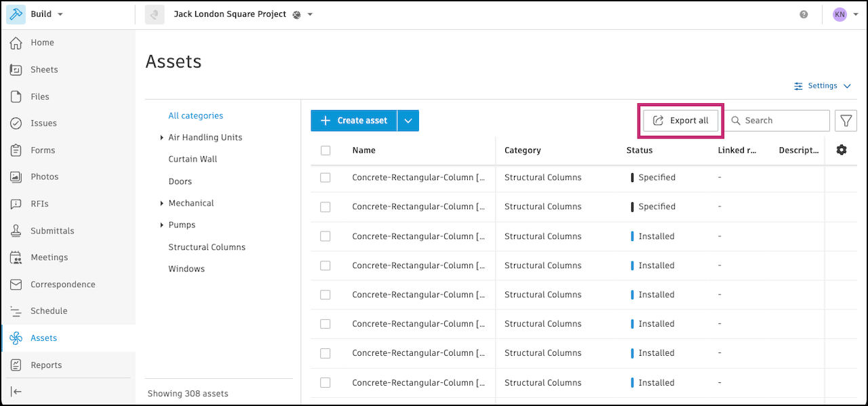Screen dimensions: 868x406
Task: Click the Export all button
Action: click(x=680, y=121)
